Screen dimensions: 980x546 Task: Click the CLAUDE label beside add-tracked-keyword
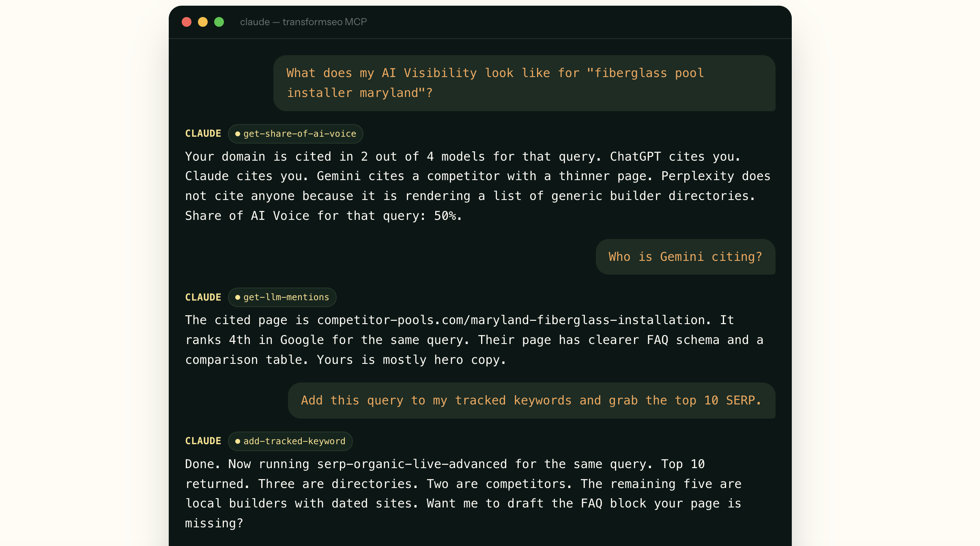pyautogui.click(x=203, y=441)
